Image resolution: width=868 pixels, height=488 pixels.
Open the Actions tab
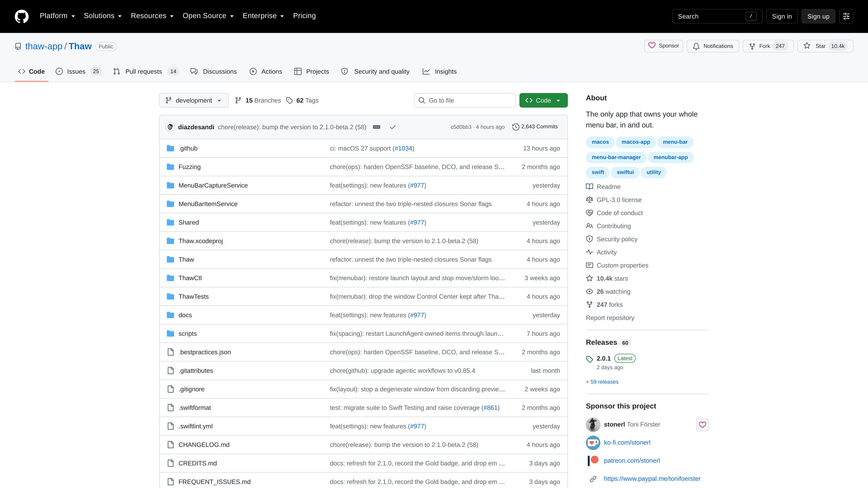(x=266, y=71)
